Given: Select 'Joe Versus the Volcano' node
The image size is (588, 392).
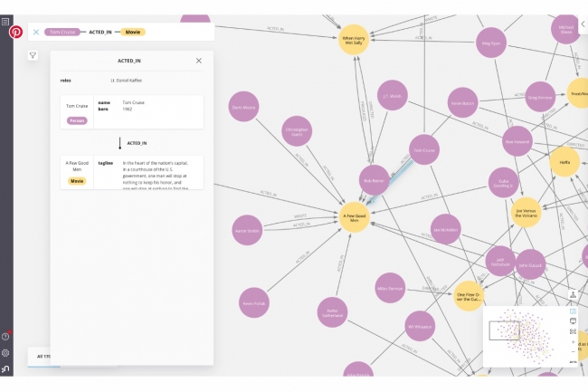Looking at the screenshot, I should tap(526, 213).
